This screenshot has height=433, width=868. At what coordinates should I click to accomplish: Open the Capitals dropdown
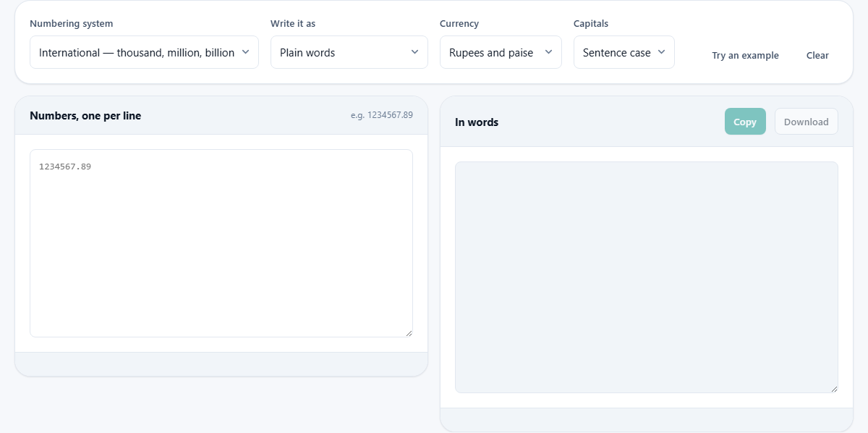point(624,52)
